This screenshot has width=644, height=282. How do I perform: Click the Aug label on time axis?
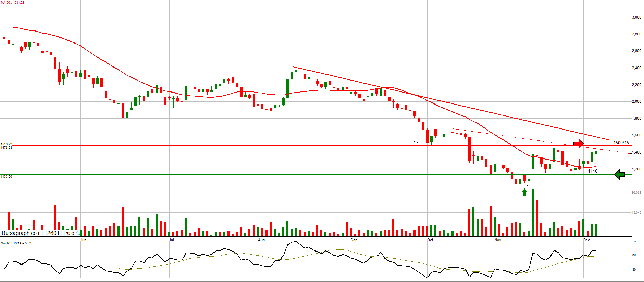pos(261,240)
